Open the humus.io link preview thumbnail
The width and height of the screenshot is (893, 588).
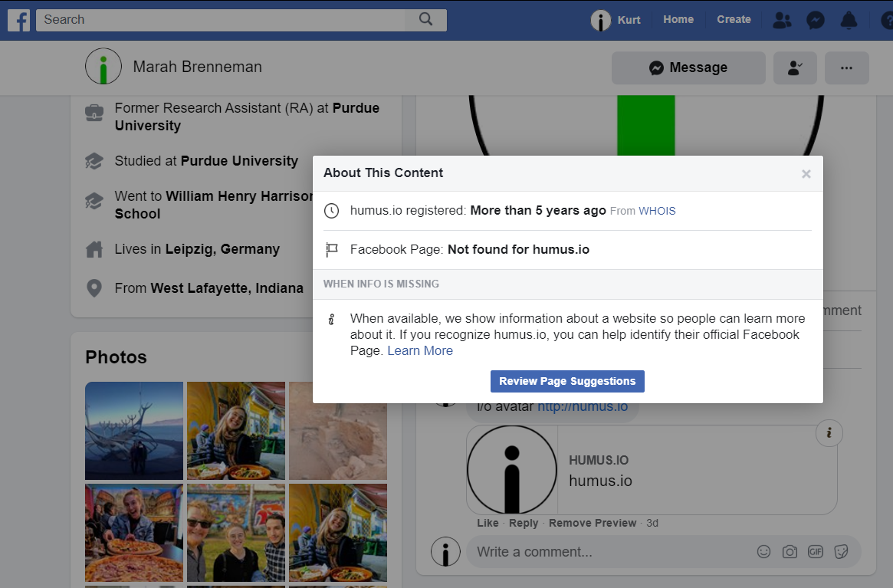(512, 469)
